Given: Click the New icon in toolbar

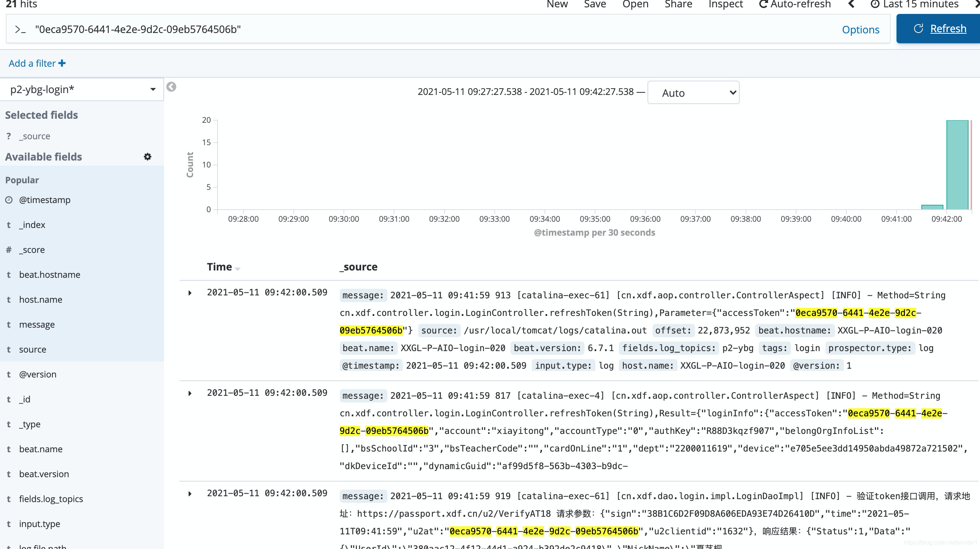Looking at the screenshot, I should point(557,5).
